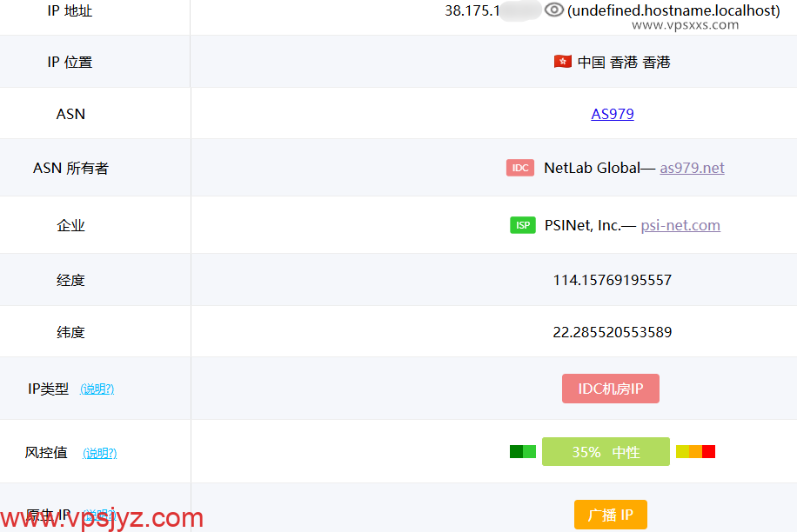Click the IDC机房IP badge
Viewport: 797px width, 532px height.
pos(611,389)
